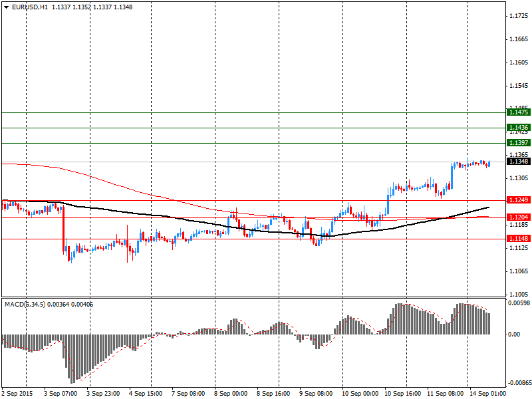Open the chart dropdown arrow beside EURUSD,H1
The height and width of the screenshot is (399, 532).
(x=7, y=7)
